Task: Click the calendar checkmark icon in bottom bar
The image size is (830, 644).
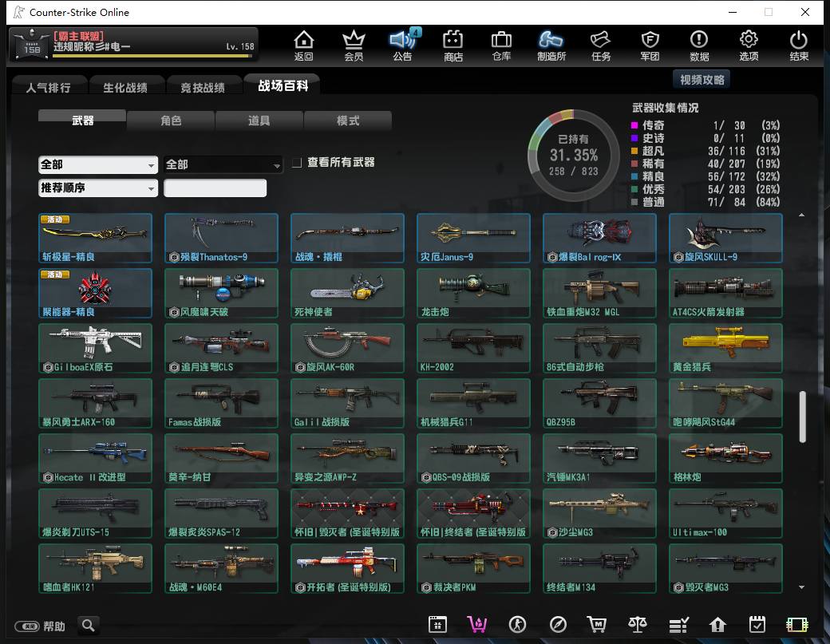Action: click(757, 625)
